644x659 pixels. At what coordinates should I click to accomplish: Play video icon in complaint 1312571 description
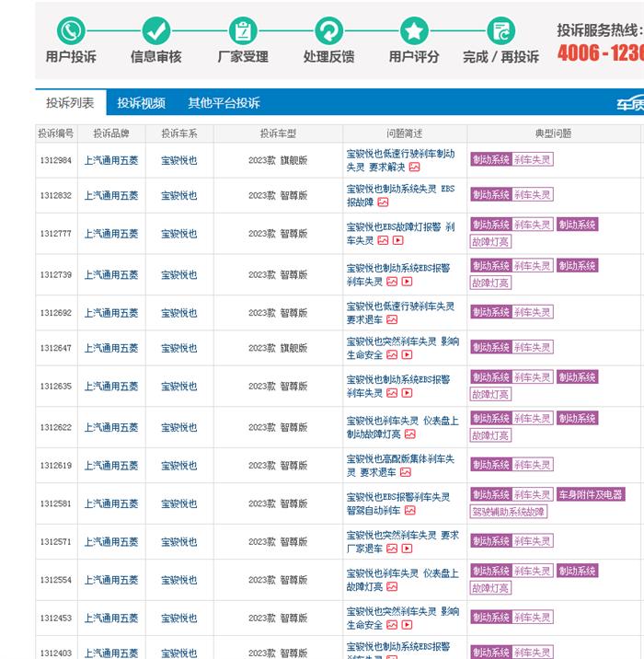pos(407,549)
